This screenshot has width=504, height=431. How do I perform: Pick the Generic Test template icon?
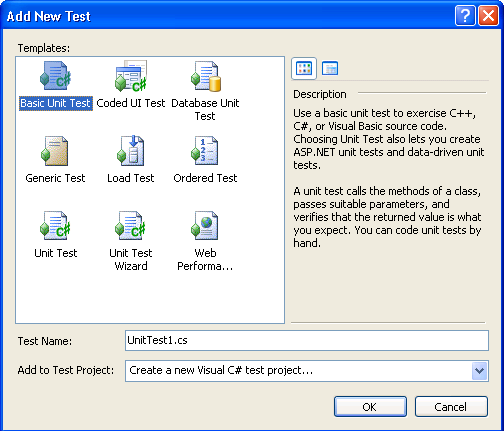[55, 151]
